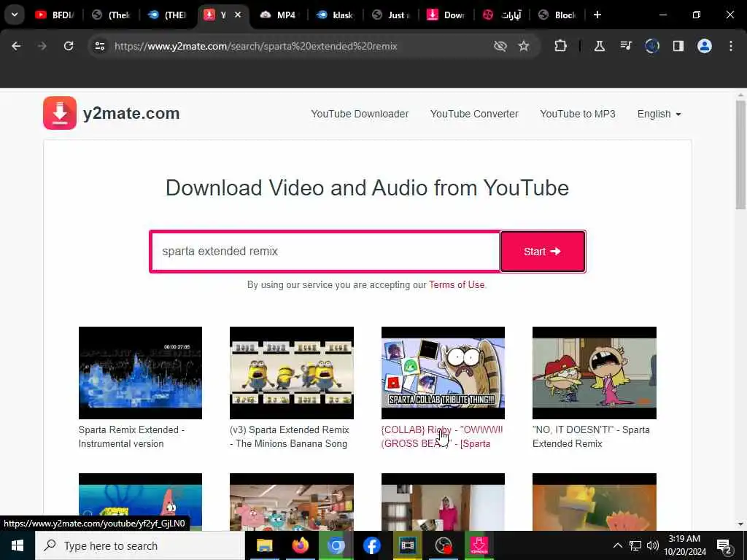The image size is (747, 560).
Task: Open the Sparta Remix Extended Instrumental thumbnail
Action: click(x=140, y=373)
